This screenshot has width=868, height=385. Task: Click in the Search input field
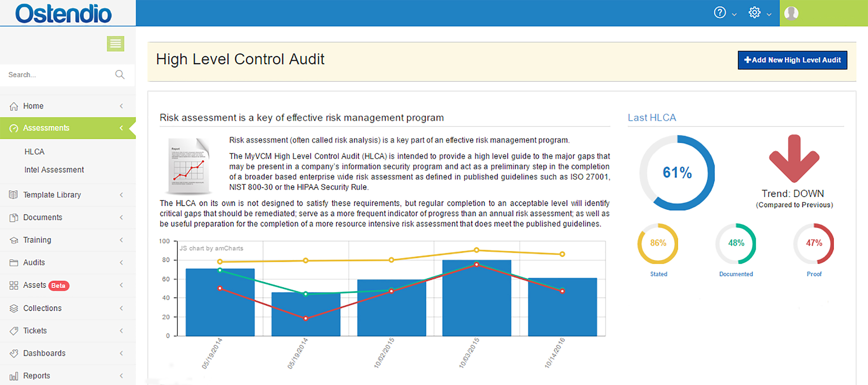(x=57, y=74)
